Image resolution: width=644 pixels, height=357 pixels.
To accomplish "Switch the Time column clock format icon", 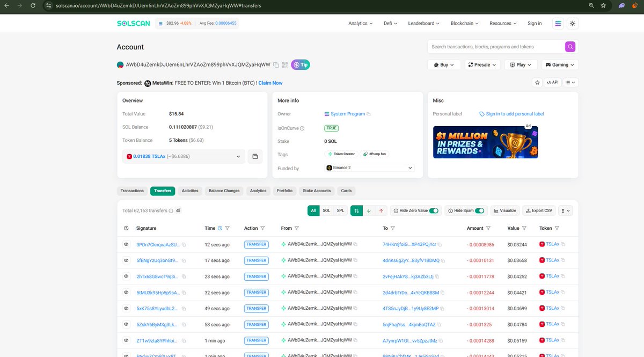I will (x=220, y=228).
